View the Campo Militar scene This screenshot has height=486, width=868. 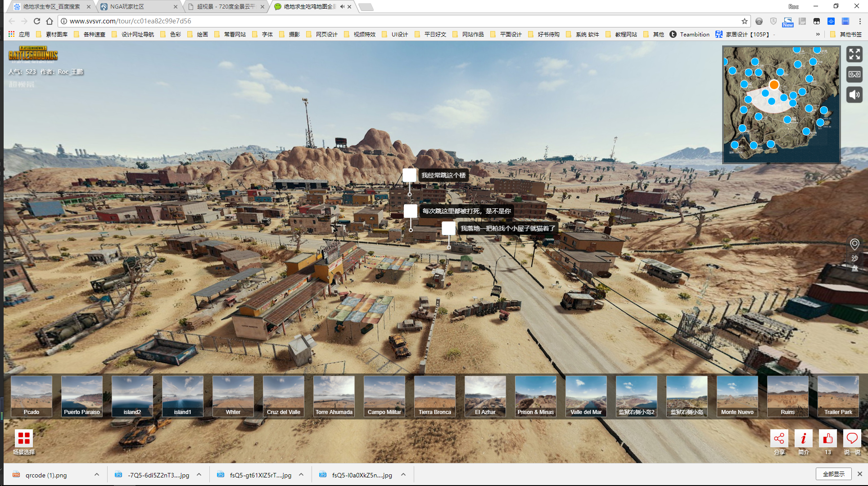[x=384, y=396]
